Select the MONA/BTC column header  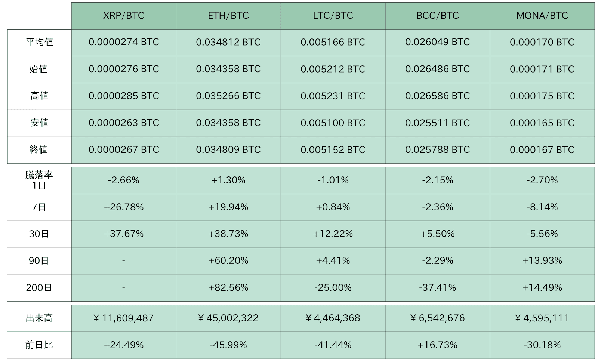(x=542, y=16)
